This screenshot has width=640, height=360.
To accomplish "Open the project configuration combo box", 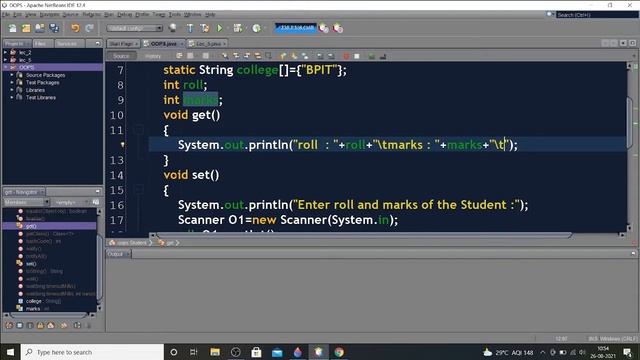I will pos(135,28).
